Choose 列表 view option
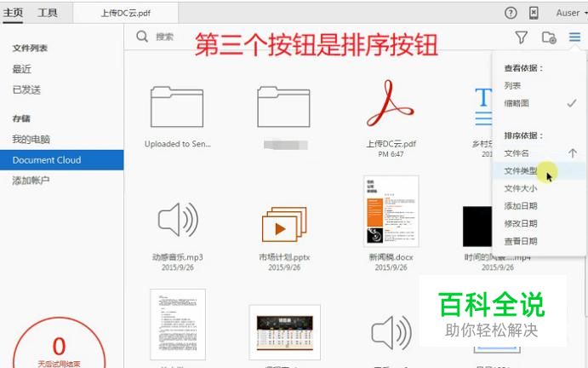Screen dimensions: 588x368 (512, 86)
